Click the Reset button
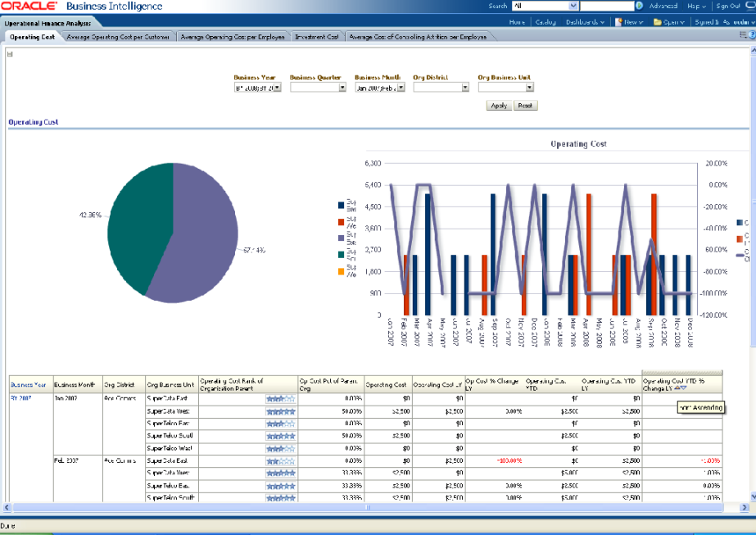Screen dimensions: 756x535 (x=525, y=106)
